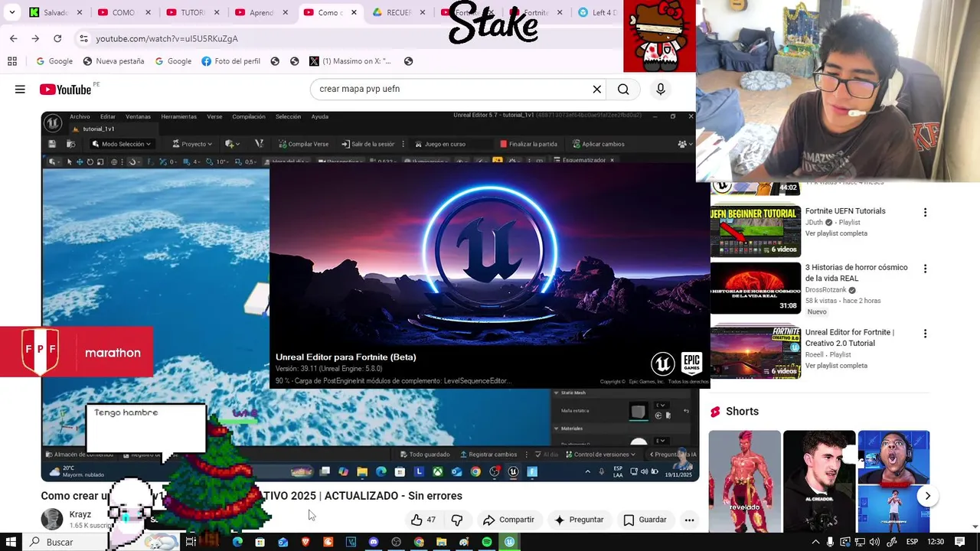Open the Foto del perfil bookmark
The image size is (980, 551).
tap(230, 61)
